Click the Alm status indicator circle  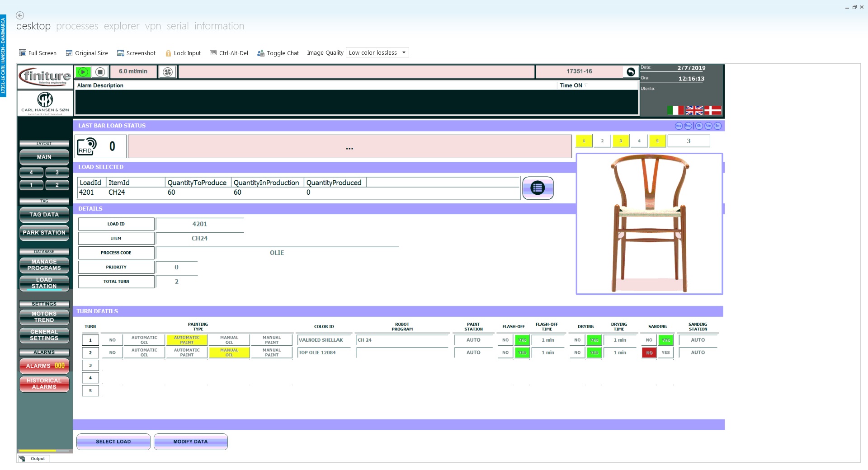(x=708, y=126)
